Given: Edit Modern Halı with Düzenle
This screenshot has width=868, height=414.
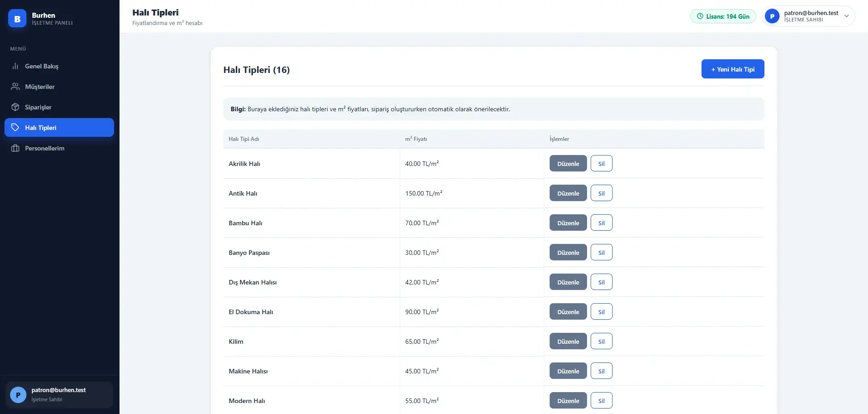Looking at the screenshot, I should 568,400.
